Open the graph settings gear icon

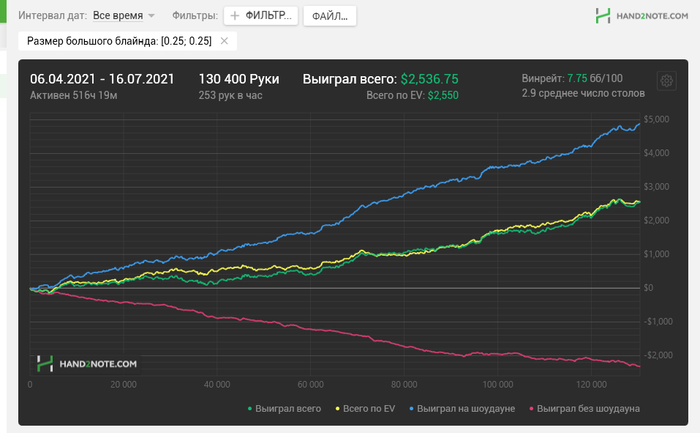pyautogui.click(x=667, y=81)
